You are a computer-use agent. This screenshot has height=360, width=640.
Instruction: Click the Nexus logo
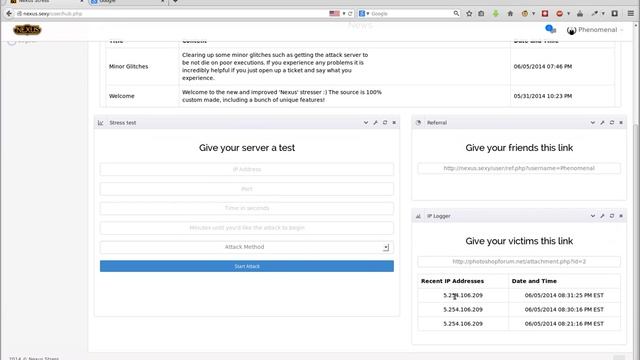27,30
